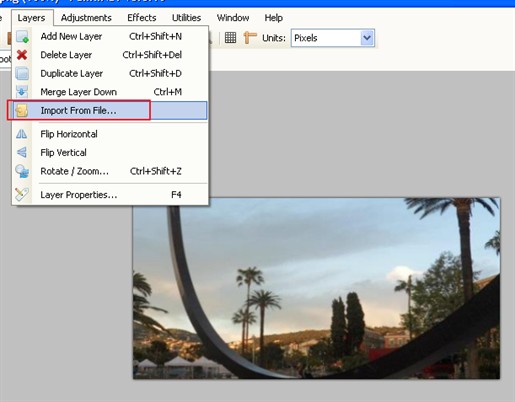
Task: Click the Rotate / Zoom icon
Action: [22, 171]
